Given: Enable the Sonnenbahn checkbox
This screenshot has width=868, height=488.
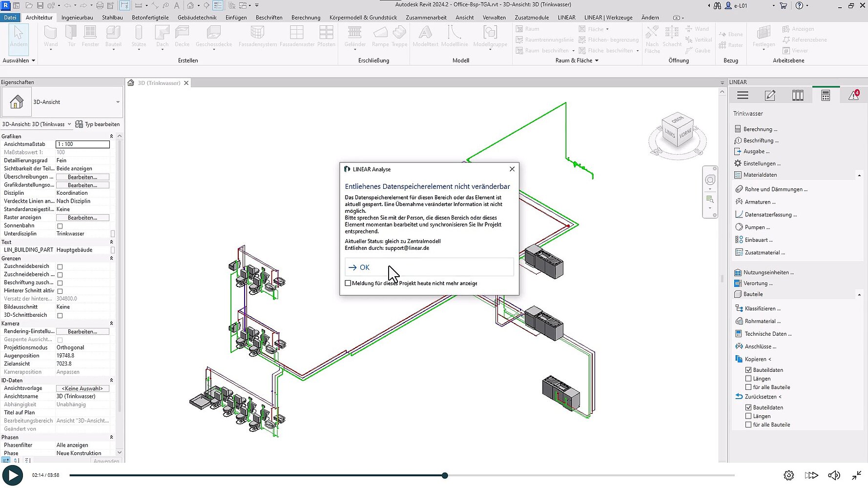Looking at the screenshot, I should click(x=60, y=226).
